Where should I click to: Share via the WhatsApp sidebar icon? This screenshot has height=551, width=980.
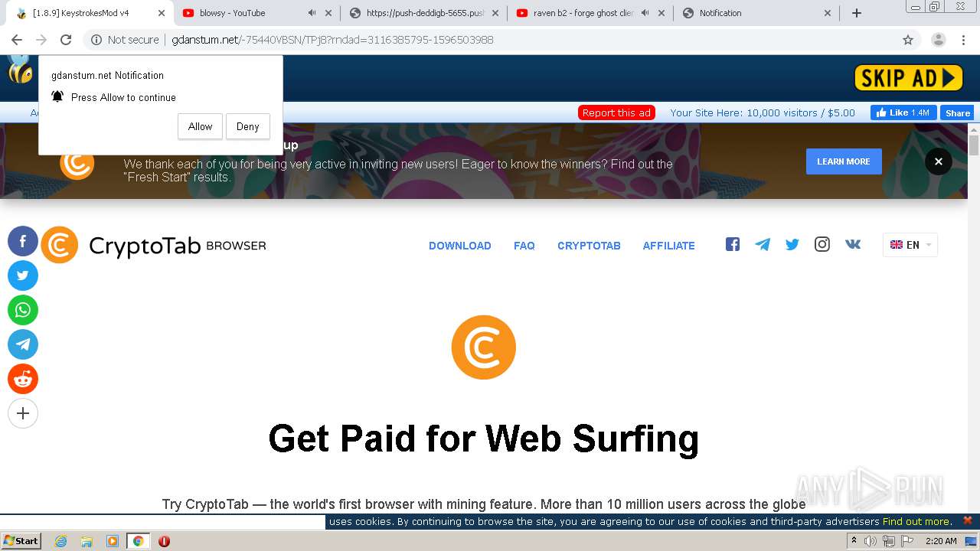point(23,310)
